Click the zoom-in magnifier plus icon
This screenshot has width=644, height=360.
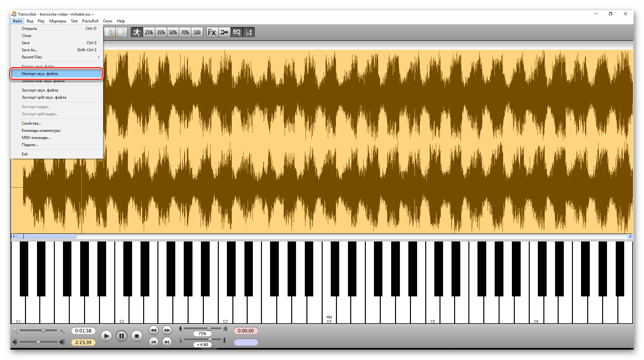pos(62,330)
